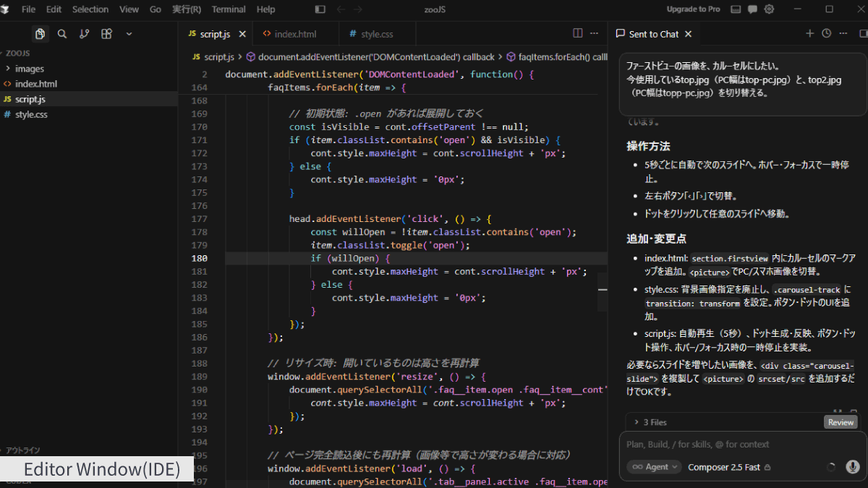The width and height of the screenshot is (868, 488).
Task: Open the Agent mode dropdown
Action: tap(654, 467)
